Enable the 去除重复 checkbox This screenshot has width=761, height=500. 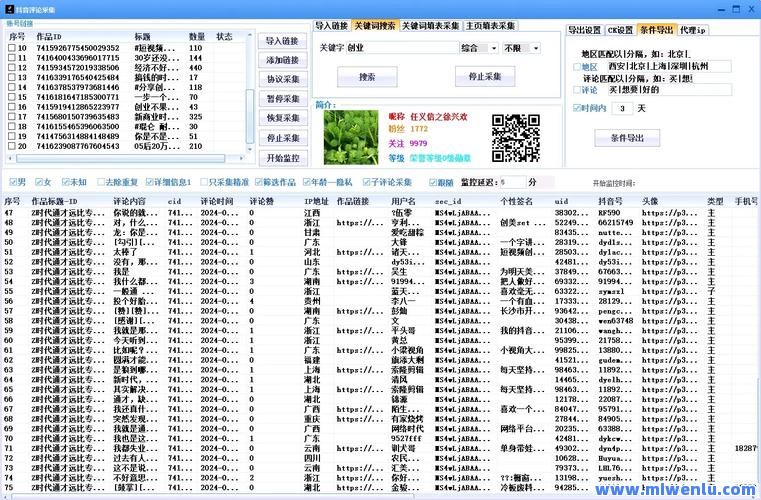[100, 182]
